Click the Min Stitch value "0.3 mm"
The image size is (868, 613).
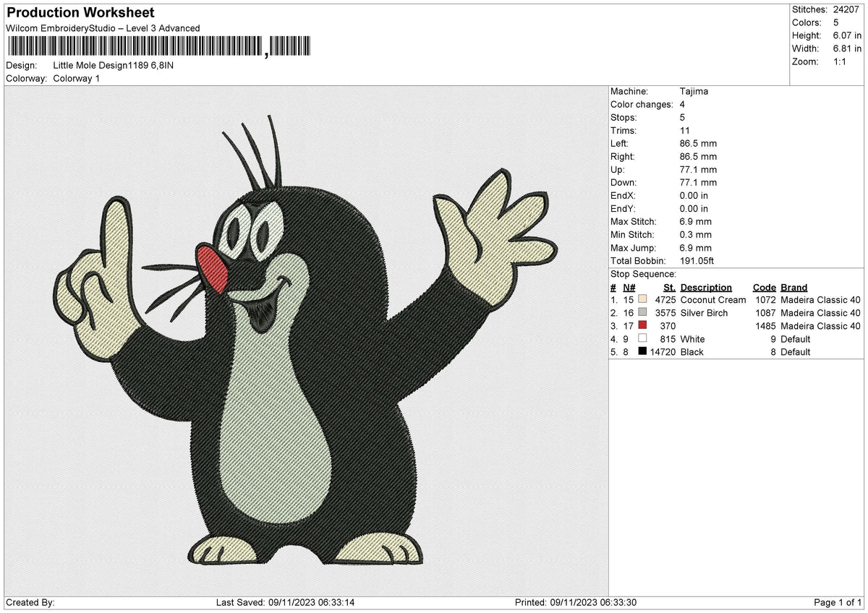pyautogui.click(x=696, y=235)
